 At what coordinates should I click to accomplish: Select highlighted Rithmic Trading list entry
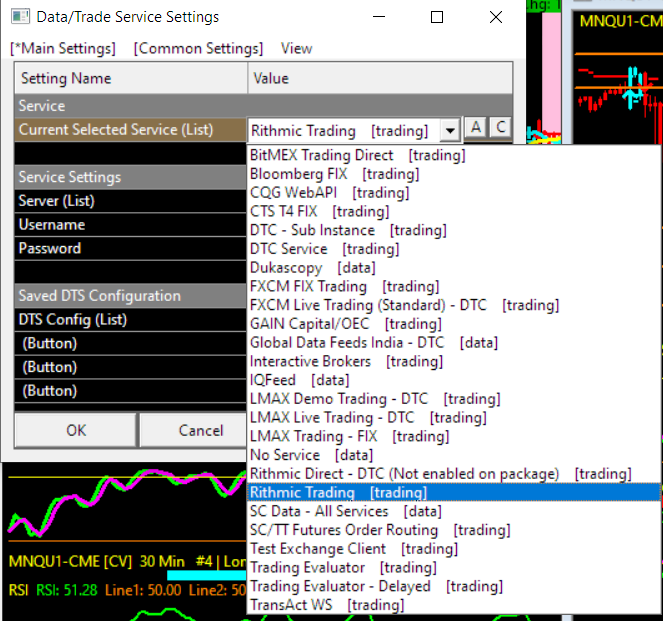coord(453,492)
